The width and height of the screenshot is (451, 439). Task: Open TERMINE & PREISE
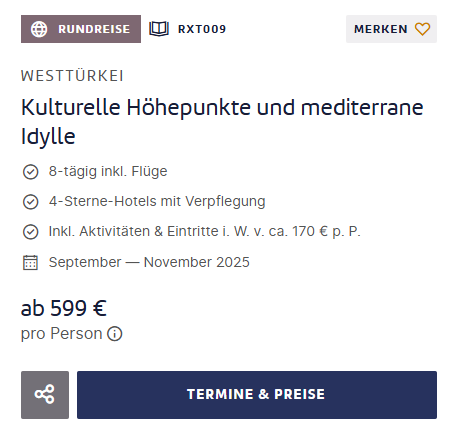(x=257, y=395)
